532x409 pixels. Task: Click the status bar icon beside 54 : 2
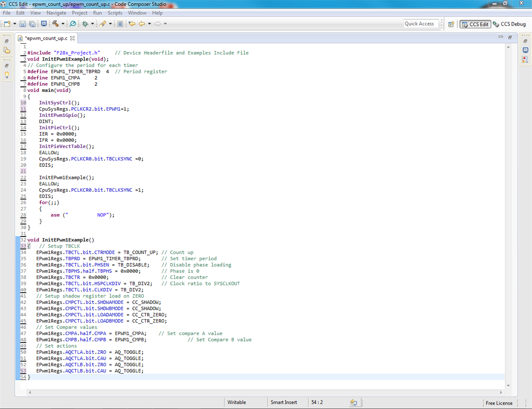[353, 403]
